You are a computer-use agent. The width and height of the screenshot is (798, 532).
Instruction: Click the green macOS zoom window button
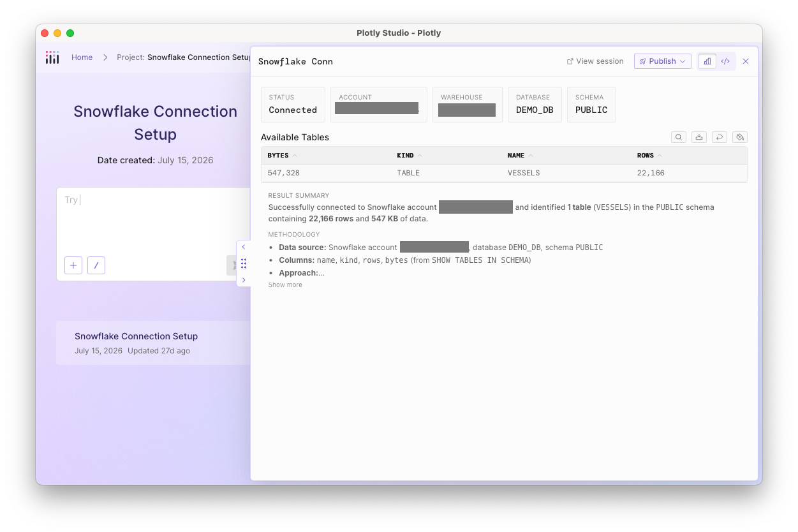point(70,33)
